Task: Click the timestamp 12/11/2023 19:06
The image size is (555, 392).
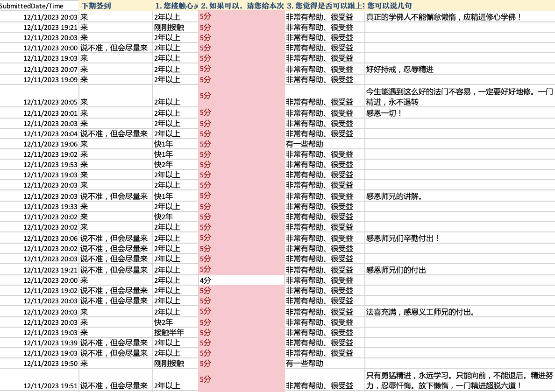Action: click(x=50, y=144)
